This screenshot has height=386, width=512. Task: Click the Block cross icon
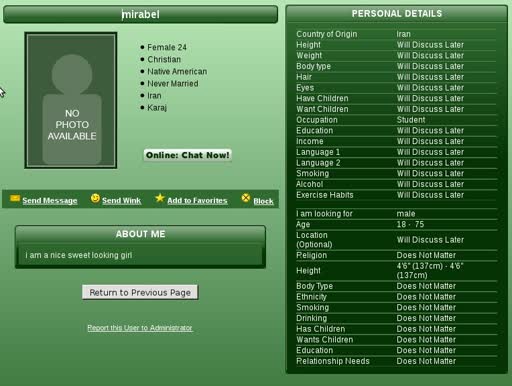click(246, 198)
